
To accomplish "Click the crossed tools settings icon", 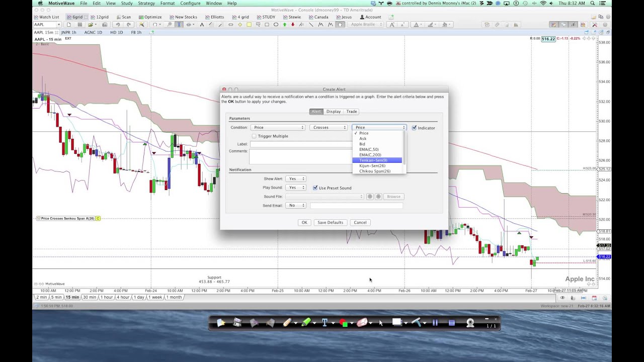I will [595, 24].
